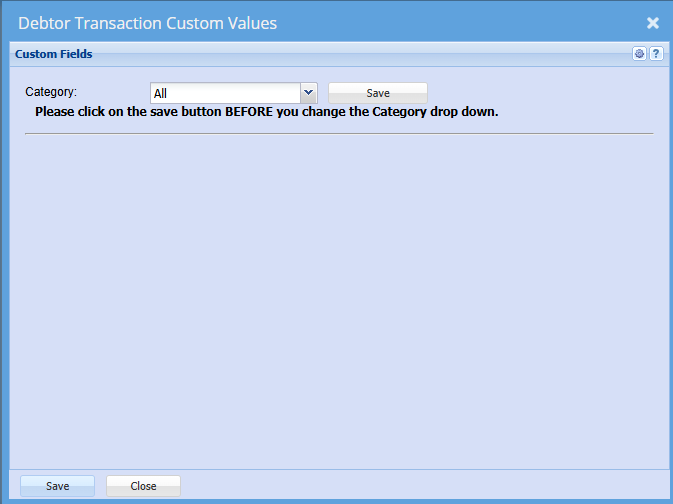Click the empty custom fields area
This screenshot has height=504, width=673.
[338, 300]
